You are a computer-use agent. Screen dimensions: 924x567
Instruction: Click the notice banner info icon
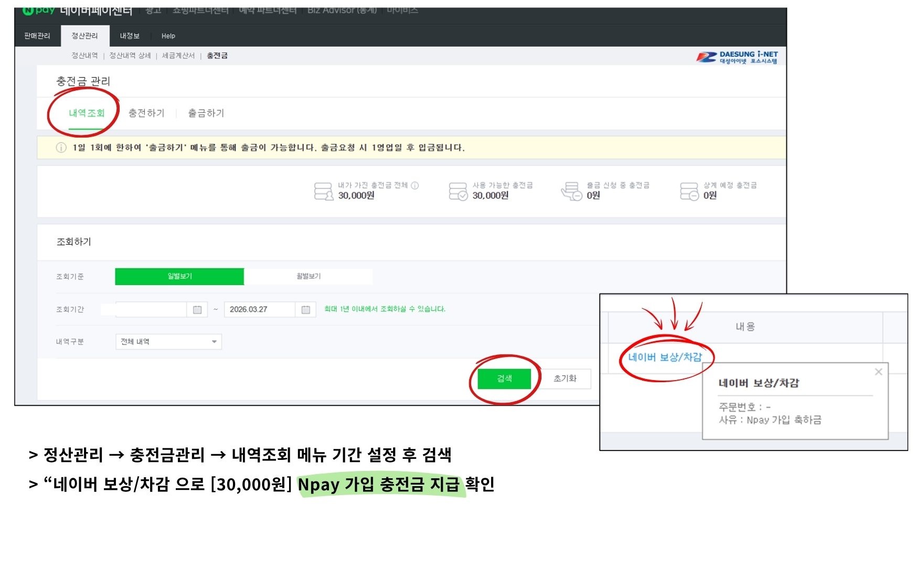[x=61, y=148]
